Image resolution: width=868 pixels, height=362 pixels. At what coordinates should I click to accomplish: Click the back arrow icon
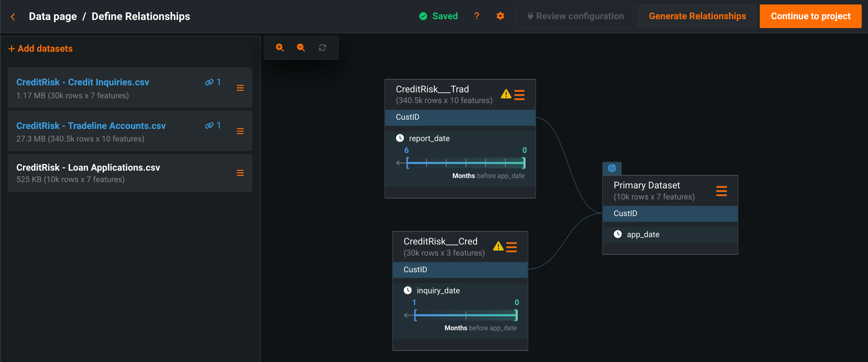[13, 17]
